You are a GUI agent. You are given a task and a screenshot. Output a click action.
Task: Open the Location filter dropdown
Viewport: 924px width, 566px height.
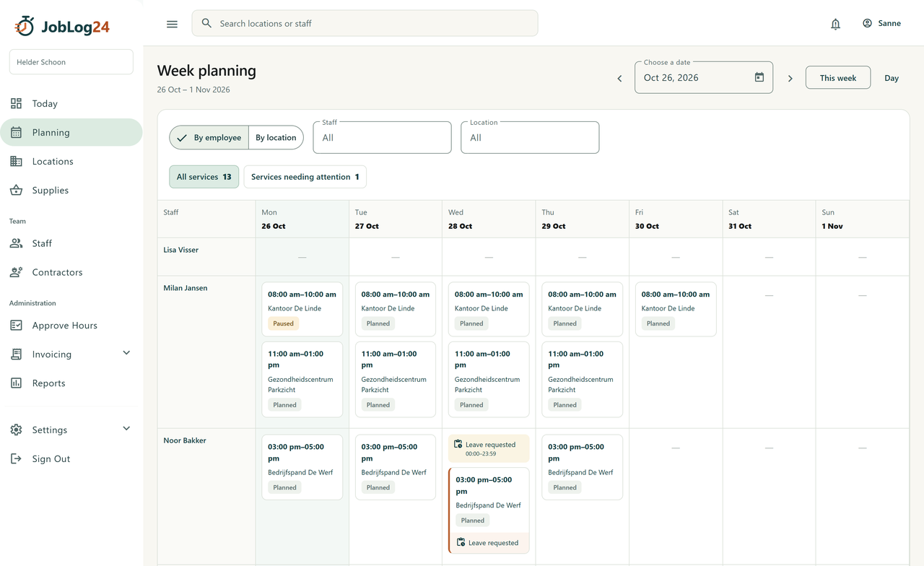(530, 137)
